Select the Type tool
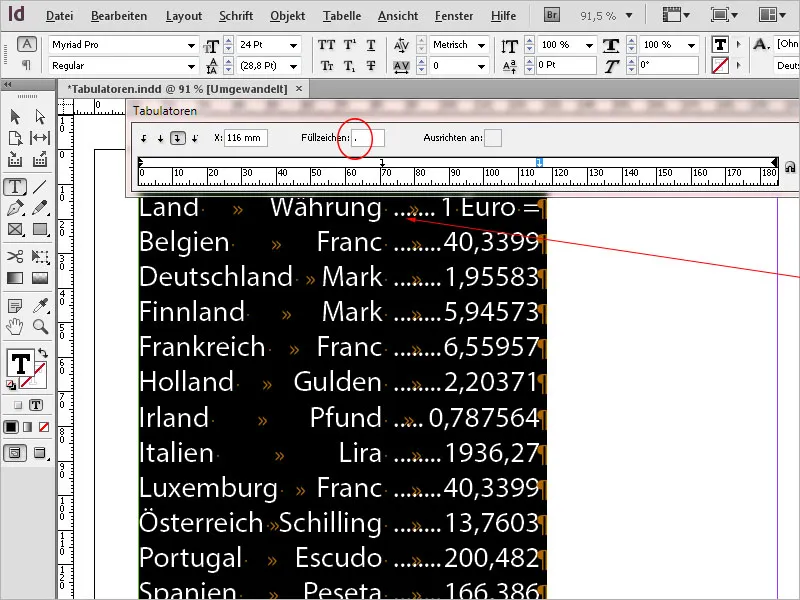 [14, 187]
